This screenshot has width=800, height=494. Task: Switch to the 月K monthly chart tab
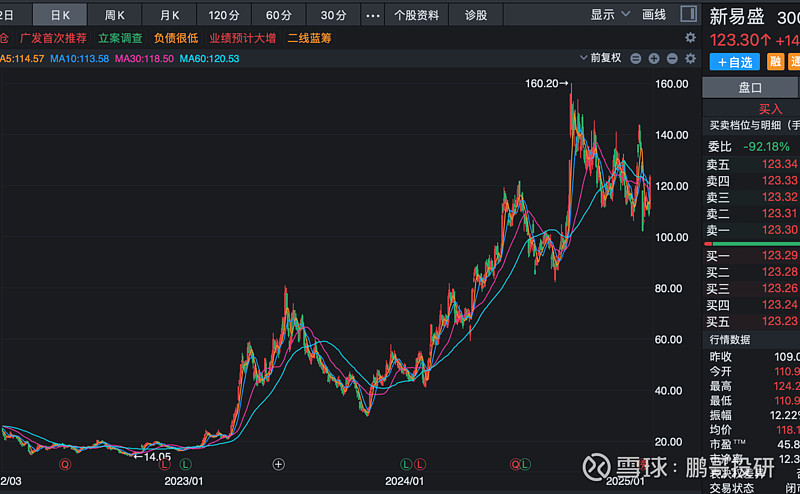coord(169,15)
